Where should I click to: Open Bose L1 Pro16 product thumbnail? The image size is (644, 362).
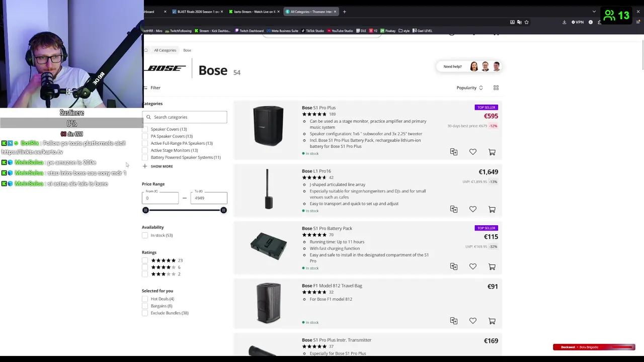pos(268,189)
